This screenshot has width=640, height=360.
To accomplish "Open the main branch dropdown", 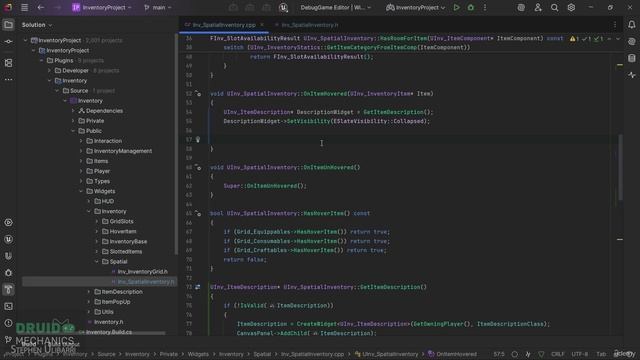I will (158, 7).
